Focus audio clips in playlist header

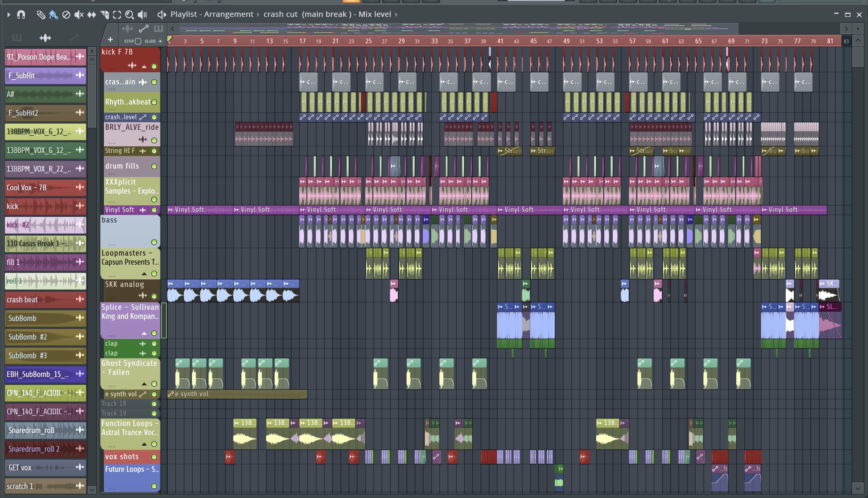point(127,29)
